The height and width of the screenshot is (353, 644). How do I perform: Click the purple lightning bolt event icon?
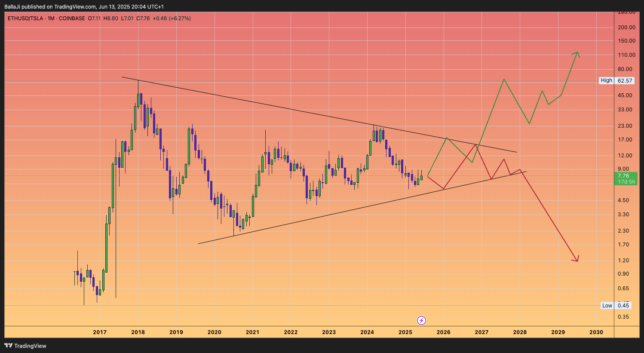(x=422, y=320)
